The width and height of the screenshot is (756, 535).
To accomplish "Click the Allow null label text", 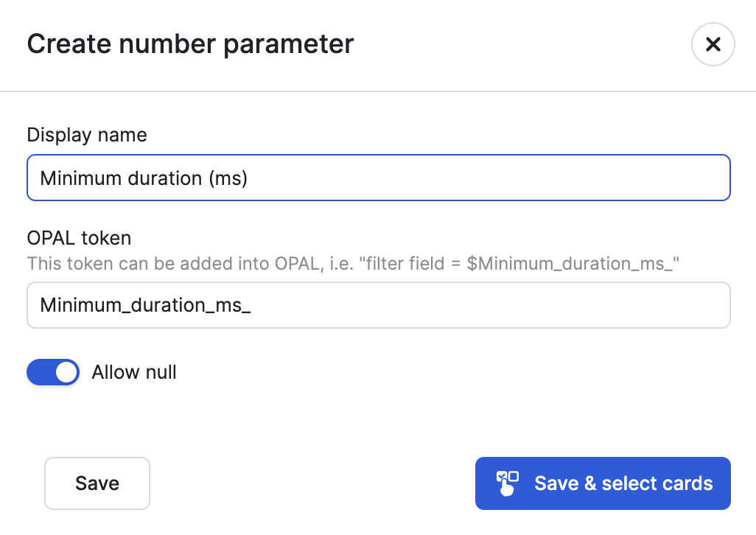I will click(134, 372).
